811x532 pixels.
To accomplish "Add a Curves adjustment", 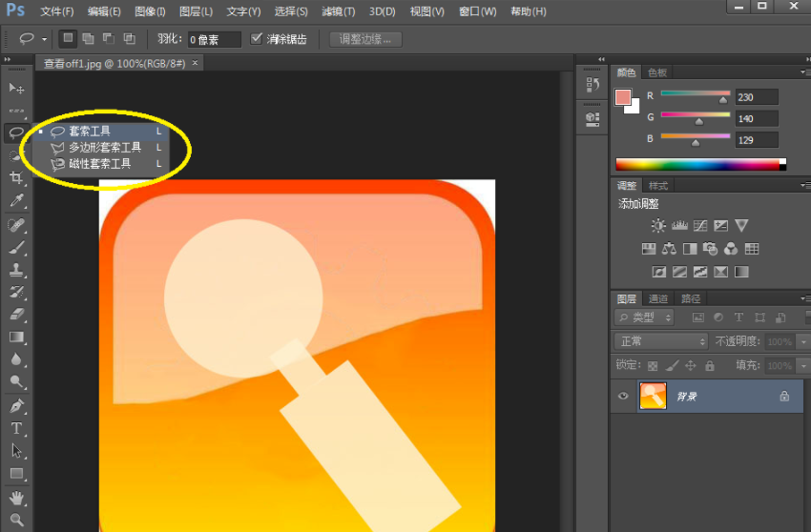I will pyautogui.click(x=700, y=225).
